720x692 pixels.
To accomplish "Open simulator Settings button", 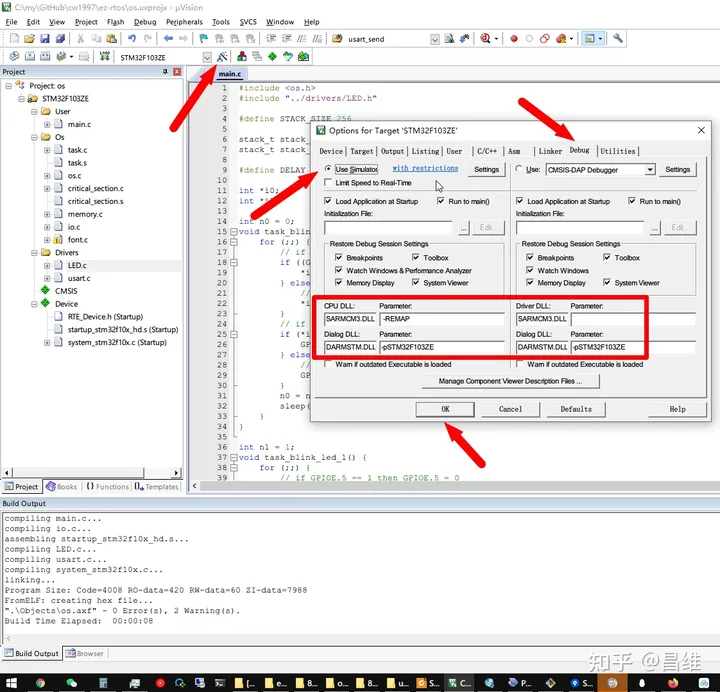I will coord(486,169).
